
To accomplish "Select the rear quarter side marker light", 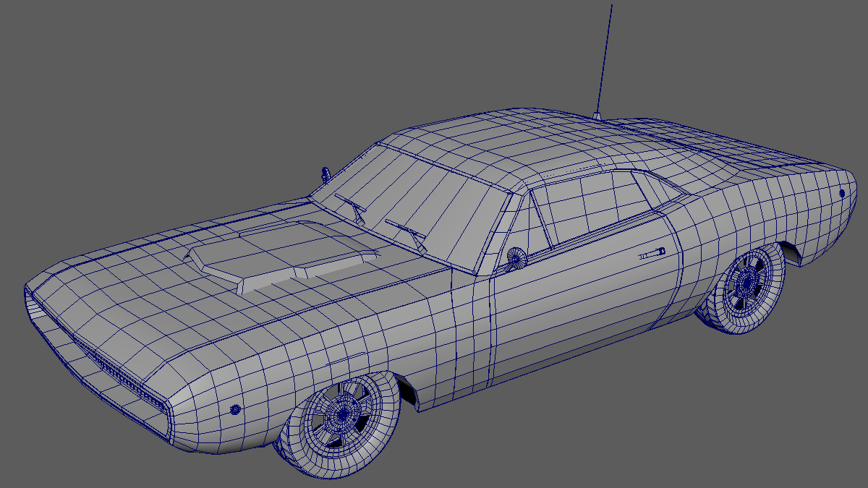I will (x=842, y=193).
